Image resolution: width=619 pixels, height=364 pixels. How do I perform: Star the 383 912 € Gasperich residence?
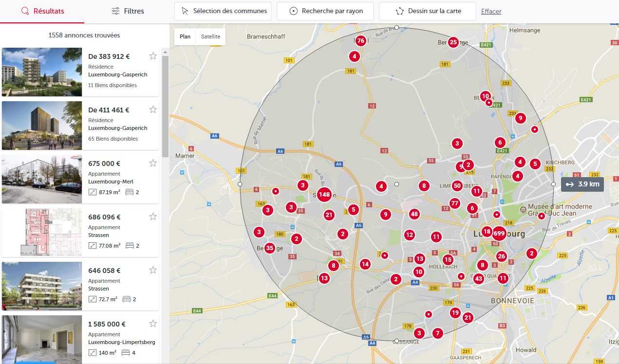[153, 56]
